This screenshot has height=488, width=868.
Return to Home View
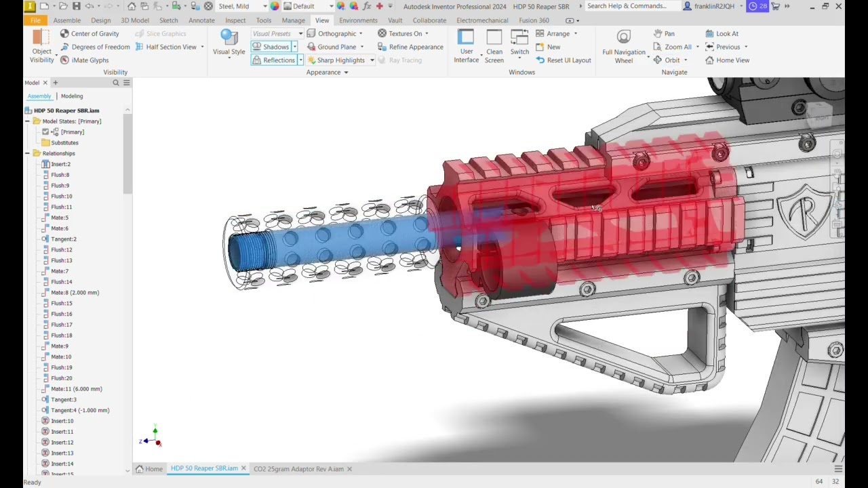[728, 60]
